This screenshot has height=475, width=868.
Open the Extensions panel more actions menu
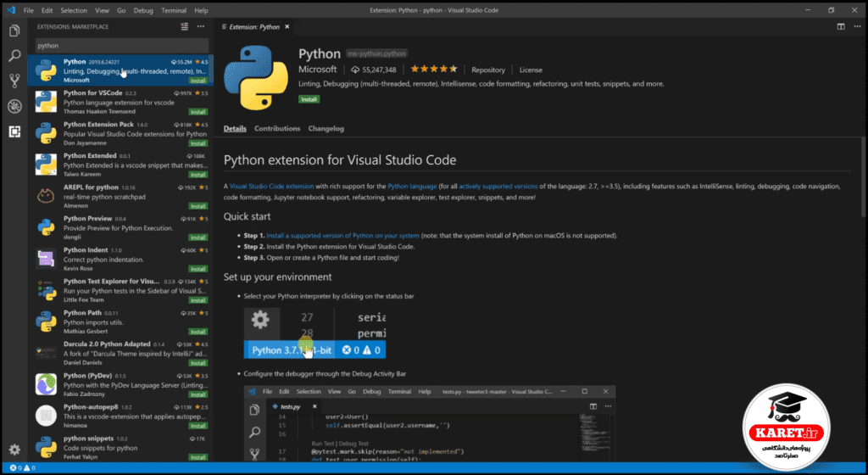point(201,26)
